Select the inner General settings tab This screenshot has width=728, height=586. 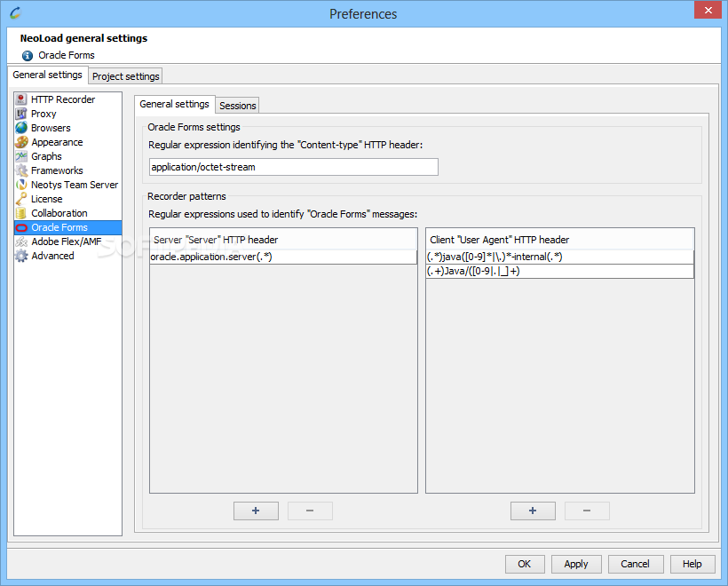[174, 104]
